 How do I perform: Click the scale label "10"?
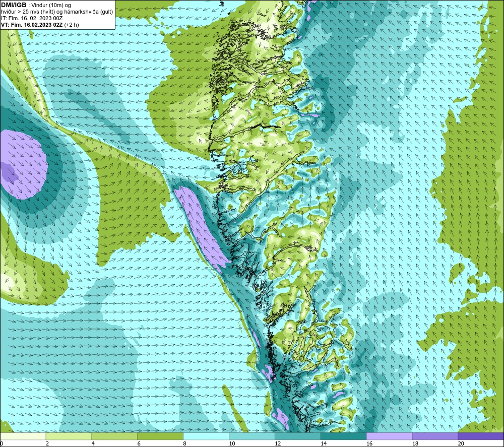click(232, 443)
